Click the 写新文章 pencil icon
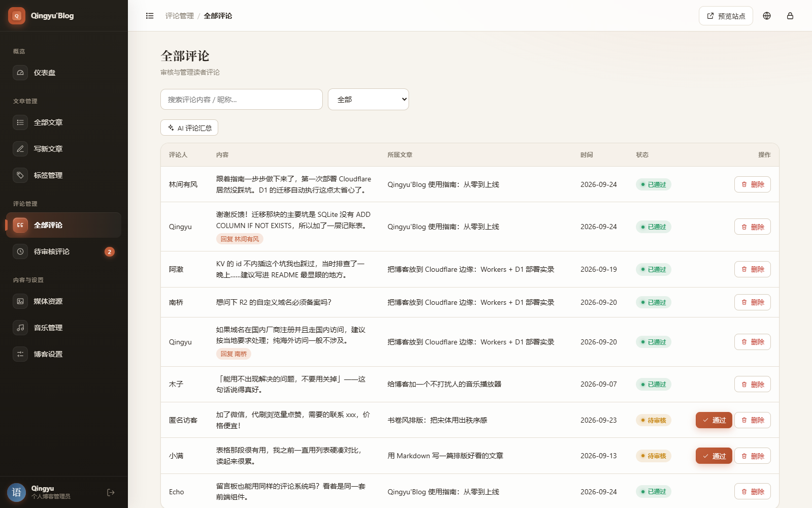 pos(20,149)
